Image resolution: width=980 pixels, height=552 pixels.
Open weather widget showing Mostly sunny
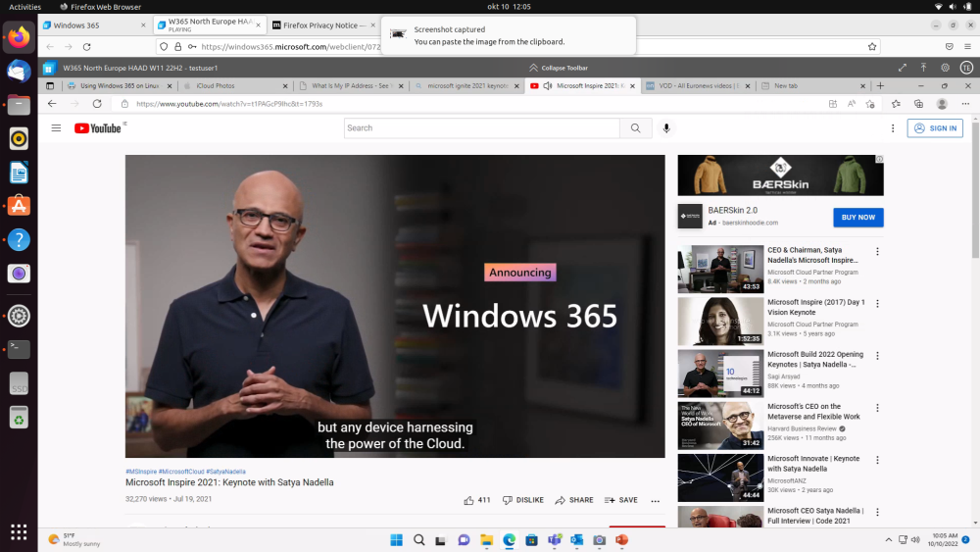tap(73, 540)
